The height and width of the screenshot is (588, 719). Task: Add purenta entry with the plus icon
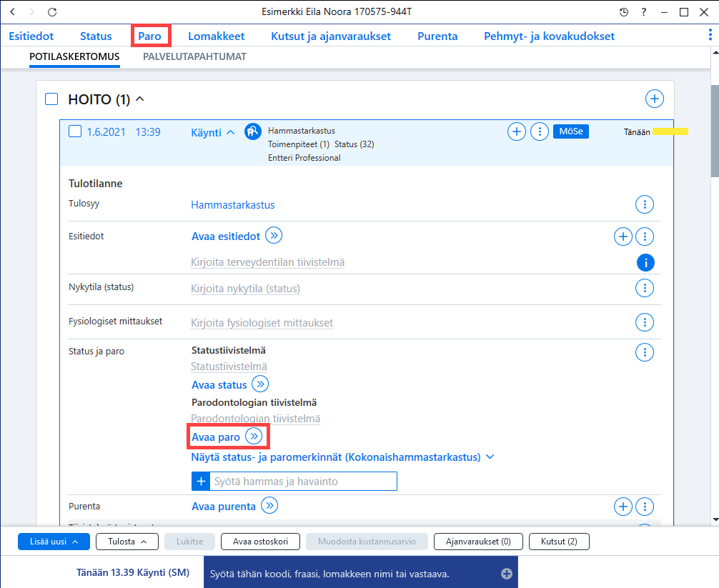[623, 507]
